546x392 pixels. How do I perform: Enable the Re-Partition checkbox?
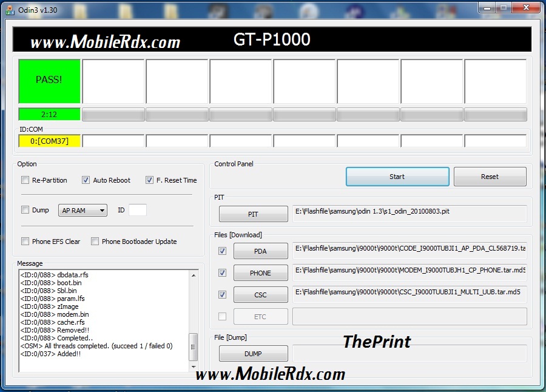click(25, 180)
